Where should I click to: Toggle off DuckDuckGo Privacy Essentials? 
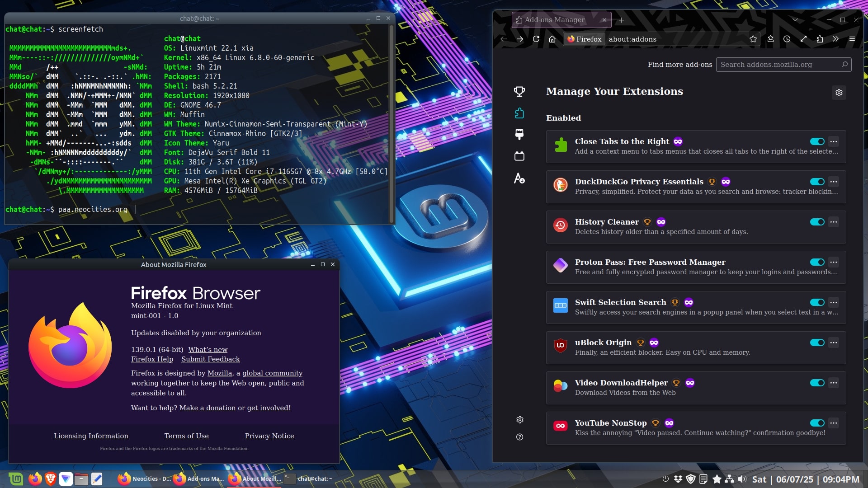click(x=817, y=182)
